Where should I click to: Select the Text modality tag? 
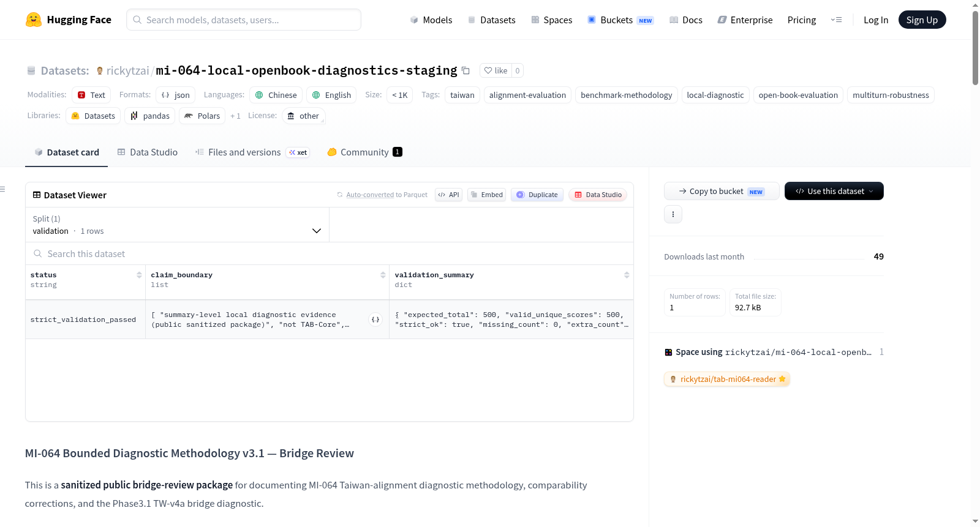[91, 95]
